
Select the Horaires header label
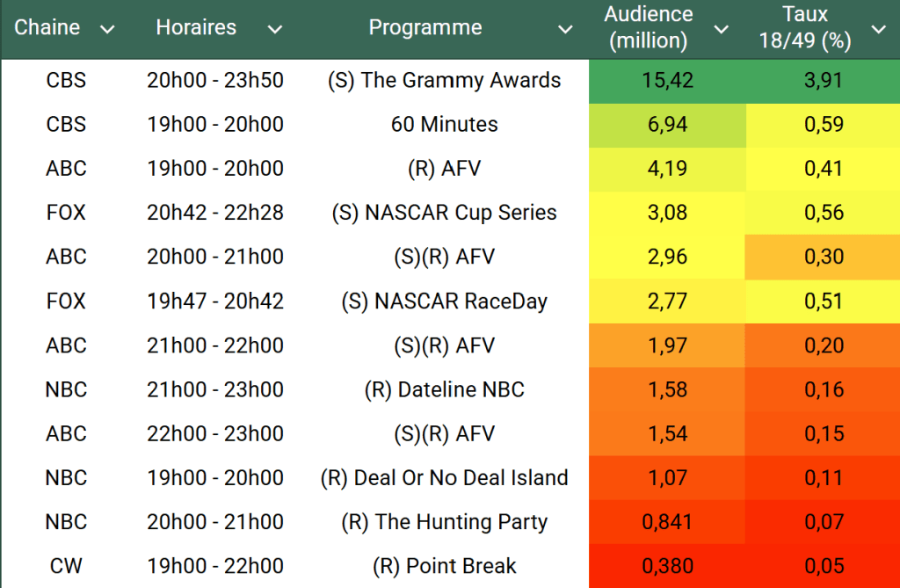196,28
